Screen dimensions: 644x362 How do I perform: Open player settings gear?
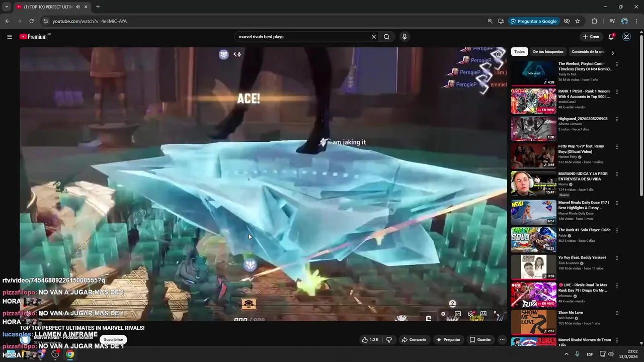[x=471, y=314]
